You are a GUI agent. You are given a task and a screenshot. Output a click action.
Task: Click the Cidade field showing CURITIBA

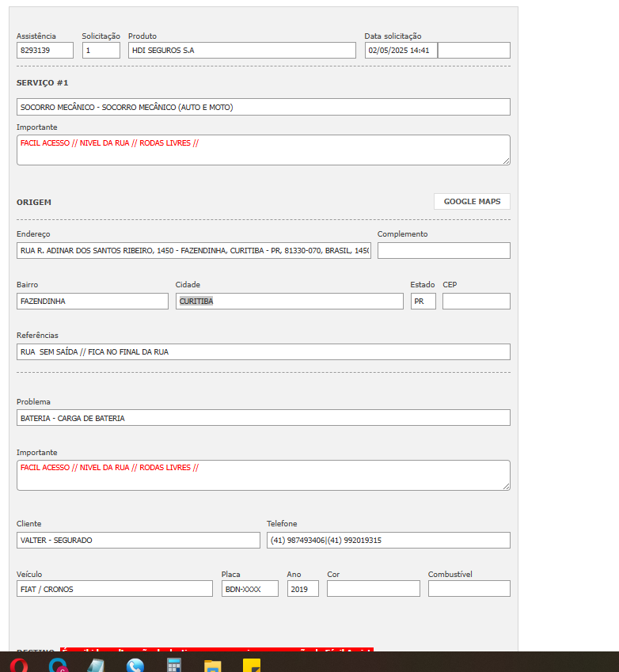click(x=289, y=302)
